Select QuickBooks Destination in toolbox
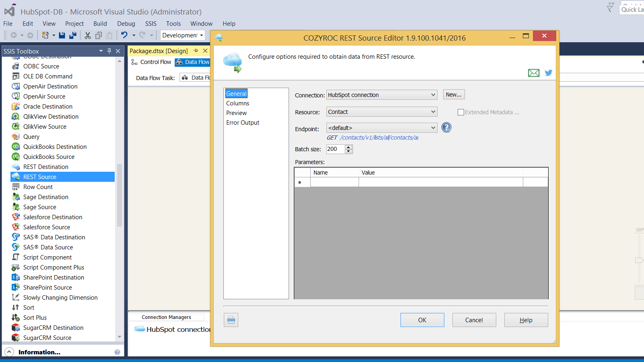The height and width of the screenshot is (362, 644). pyautogui.click(x=55, y=146)
